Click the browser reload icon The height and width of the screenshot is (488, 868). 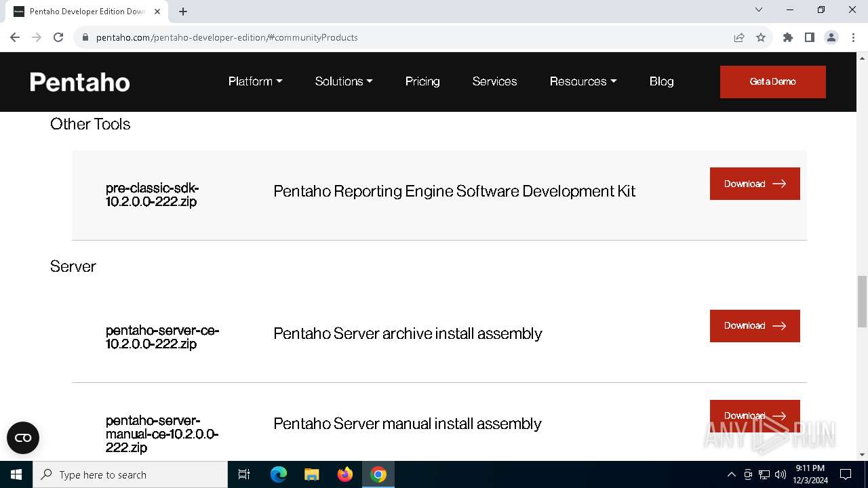point(58,37)
